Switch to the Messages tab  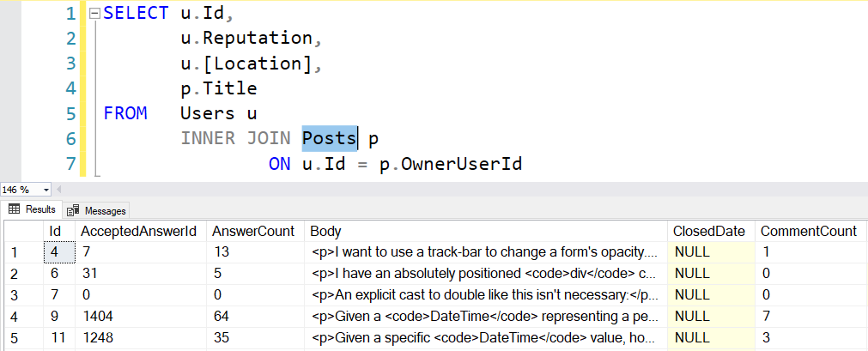click(x=96, y=210)
